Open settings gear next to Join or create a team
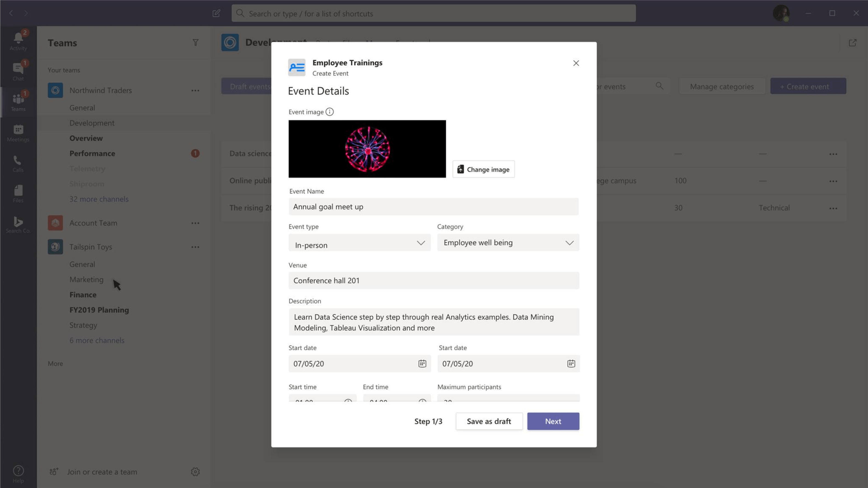The height and width of the screenshot is (488, 868). pyautogui.click(x=195, y=472)
